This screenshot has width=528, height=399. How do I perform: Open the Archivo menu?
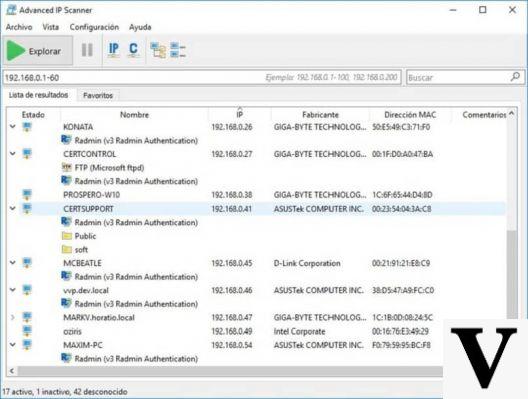19,27
